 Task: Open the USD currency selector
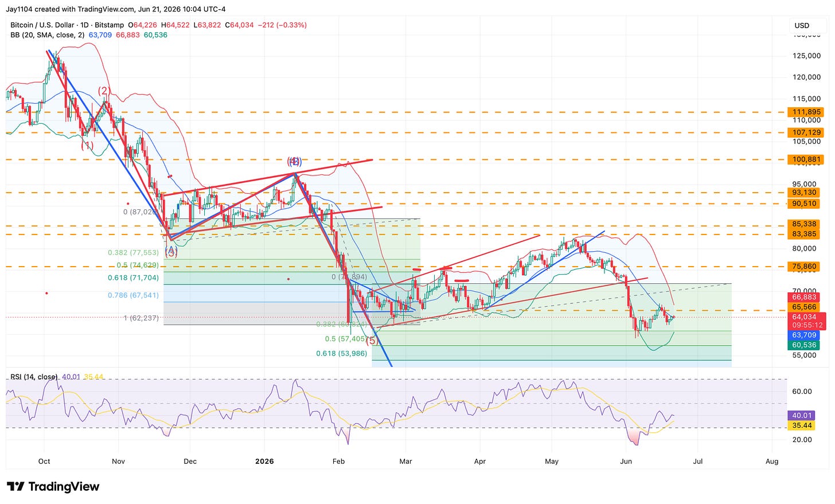point(802,25)
